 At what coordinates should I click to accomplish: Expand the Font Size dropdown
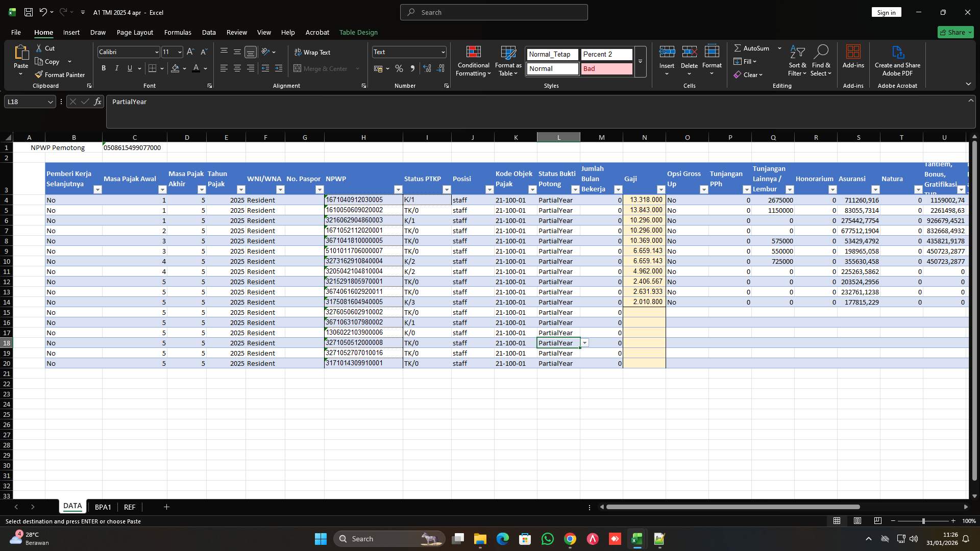tap(179, 52)
